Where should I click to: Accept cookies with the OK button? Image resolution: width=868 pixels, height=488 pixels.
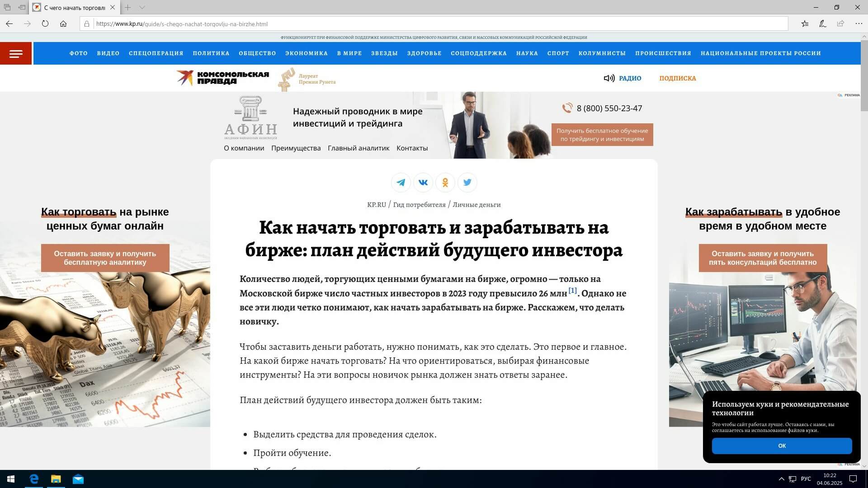782,446
